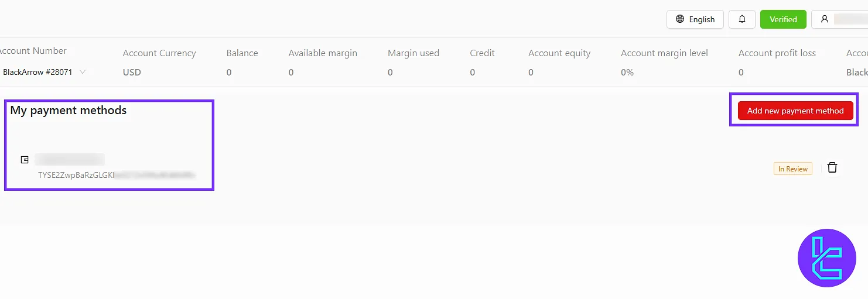Click Add new payment method button
This screenshot has width=868, height=299.
point(795,111)
